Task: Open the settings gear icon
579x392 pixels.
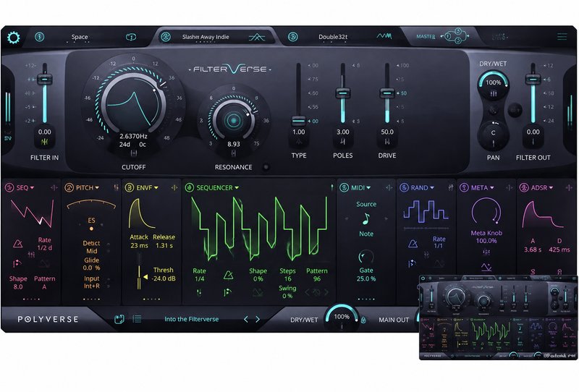Action: [x=13, y=38]
